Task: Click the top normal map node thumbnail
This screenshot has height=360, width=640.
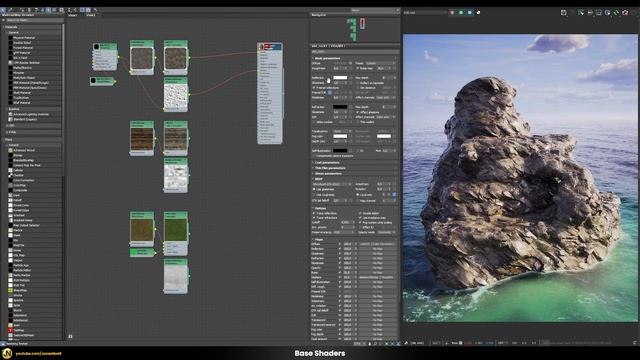Action: pyautogui.click(x=176, y=95)
